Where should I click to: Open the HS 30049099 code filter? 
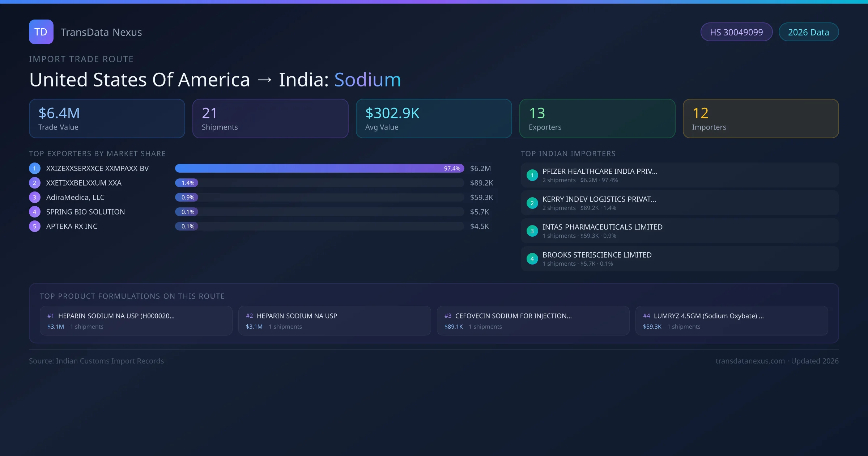[736, 32]
